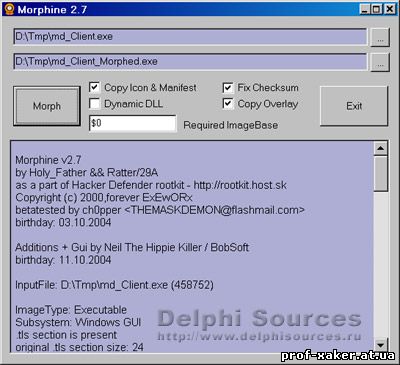Click the 'InputFile: D:\Tmp\md_Client.exe (458752)' line
This screenshot has height=365, width=400.
tap(114, 285)
